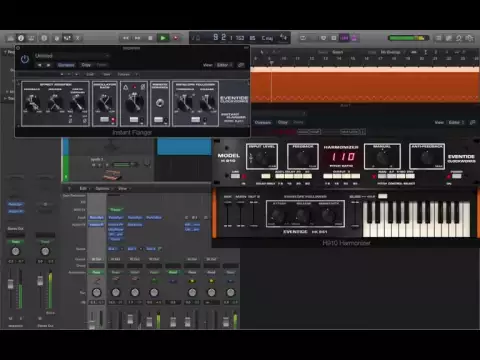
Task: Click the H910 Anti-Feedback knob
Action: (x=427, y=157)
